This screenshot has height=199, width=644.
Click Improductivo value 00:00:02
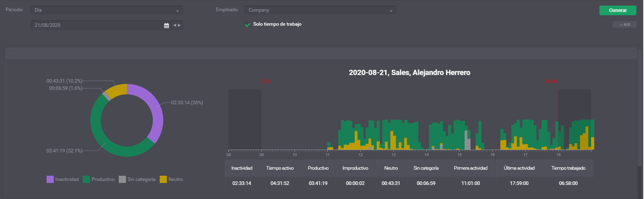(355, 183)
